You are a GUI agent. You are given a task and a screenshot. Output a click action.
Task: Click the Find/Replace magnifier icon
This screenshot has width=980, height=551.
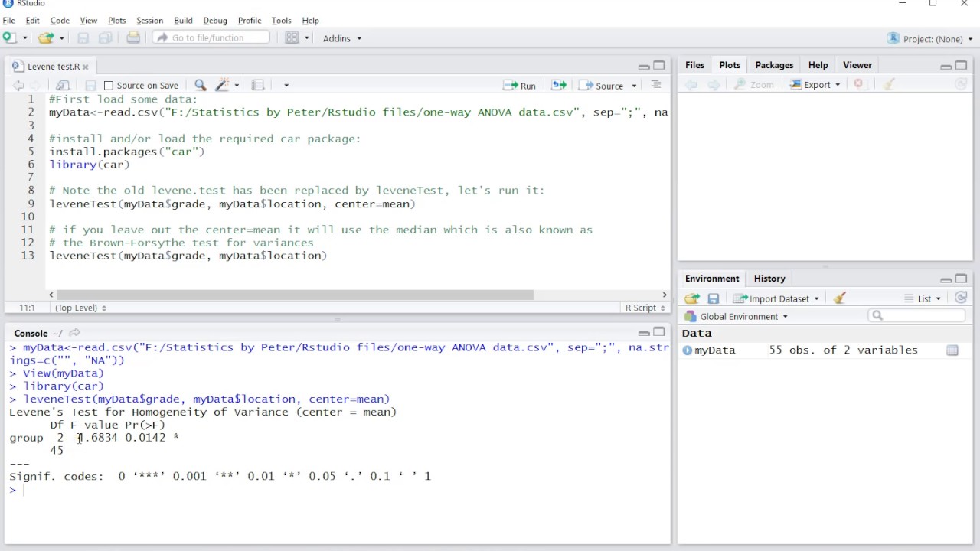pyautogui.click(x=200, y=85)
